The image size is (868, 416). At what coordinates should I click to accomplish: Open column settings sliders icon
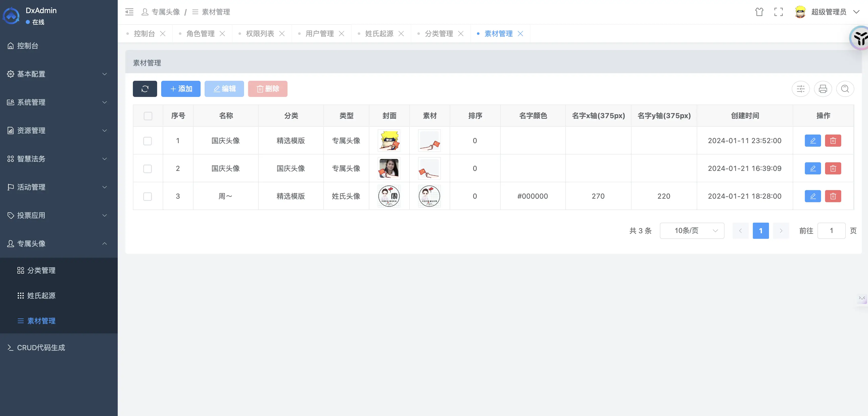point(801,89)
